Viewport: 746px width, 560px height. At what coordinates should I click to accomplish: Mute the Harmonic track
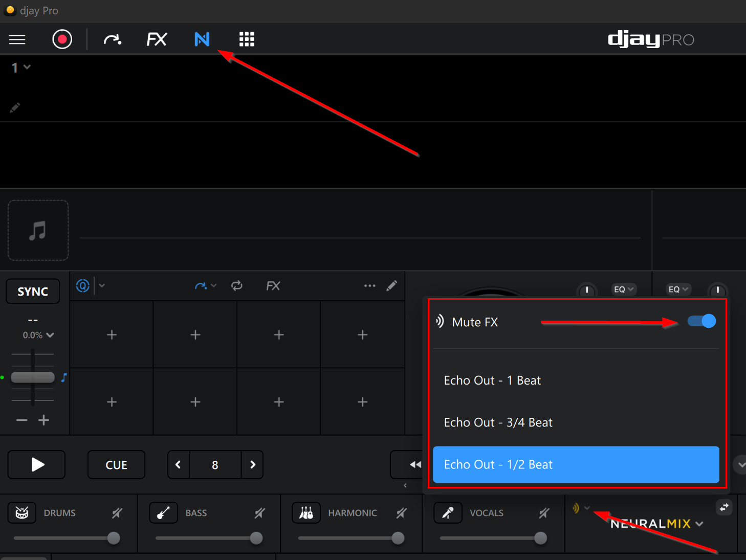coord(402,512)
